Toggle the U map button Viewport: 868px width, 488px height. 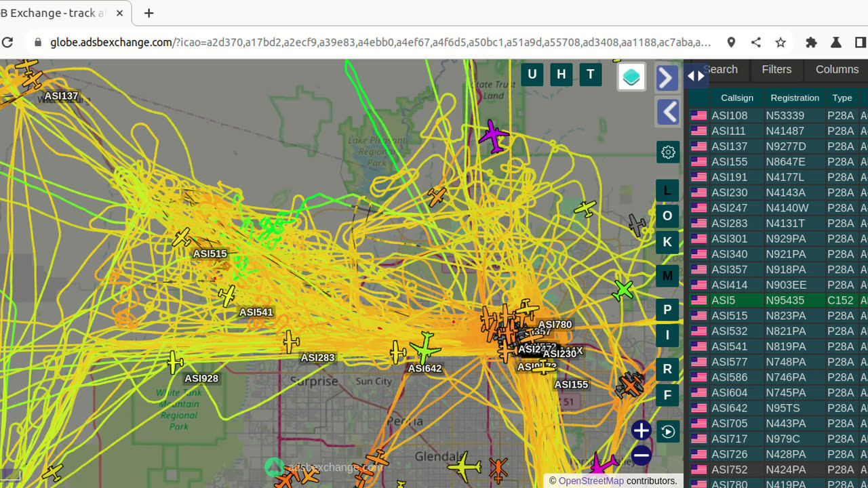tap(532, 75)
